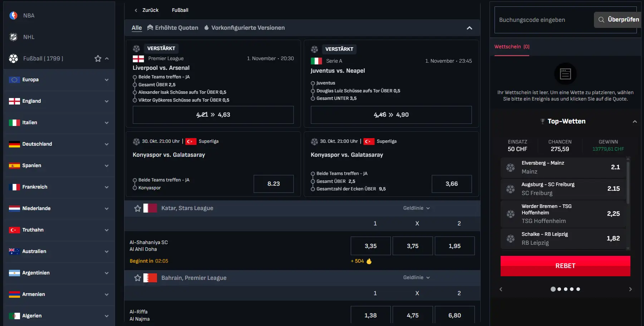644x326 pixels.
Task: Open Geldlinie dropdown for Katar Stars League
Action: [x=417, y=208]
